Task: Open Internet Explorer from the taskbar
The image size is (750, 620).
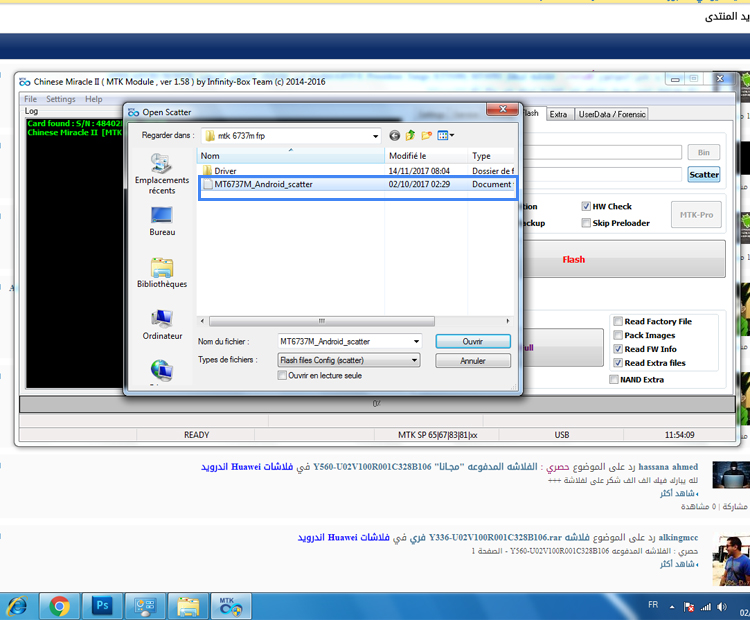Action: coord(17,607)
